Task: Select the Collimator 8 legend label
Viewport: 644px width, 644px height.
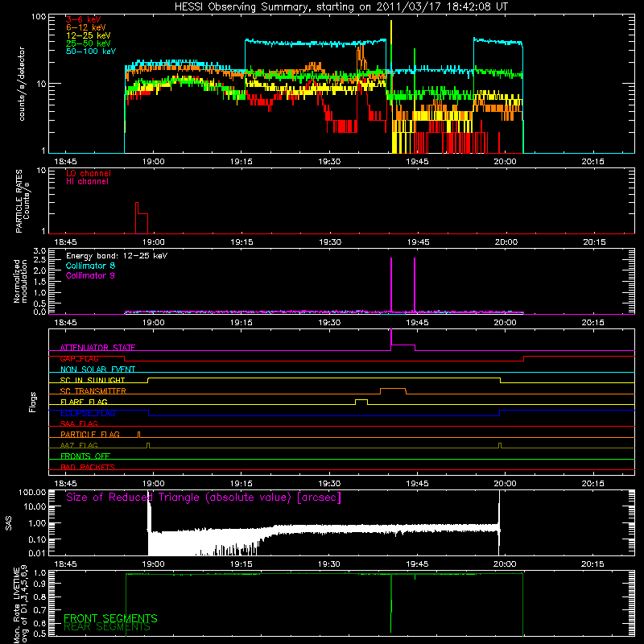Action: point(90,266)
